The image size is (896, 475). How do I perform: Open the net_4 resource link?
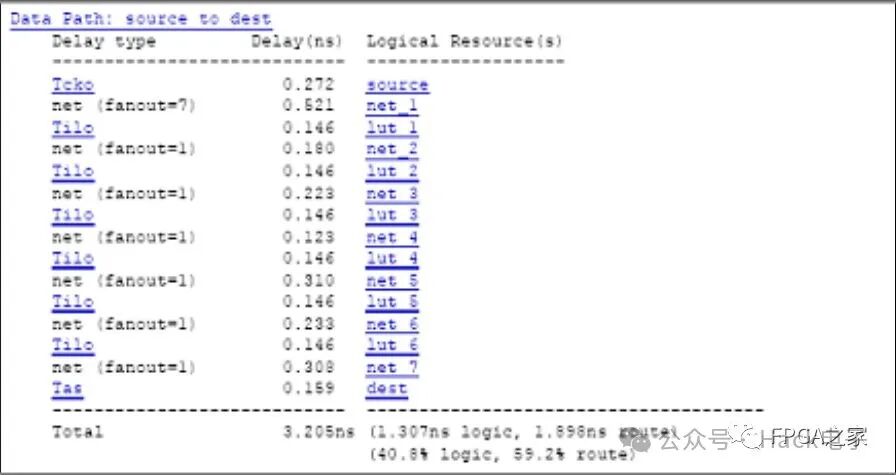pyautogui.click(x=392, y=237)
